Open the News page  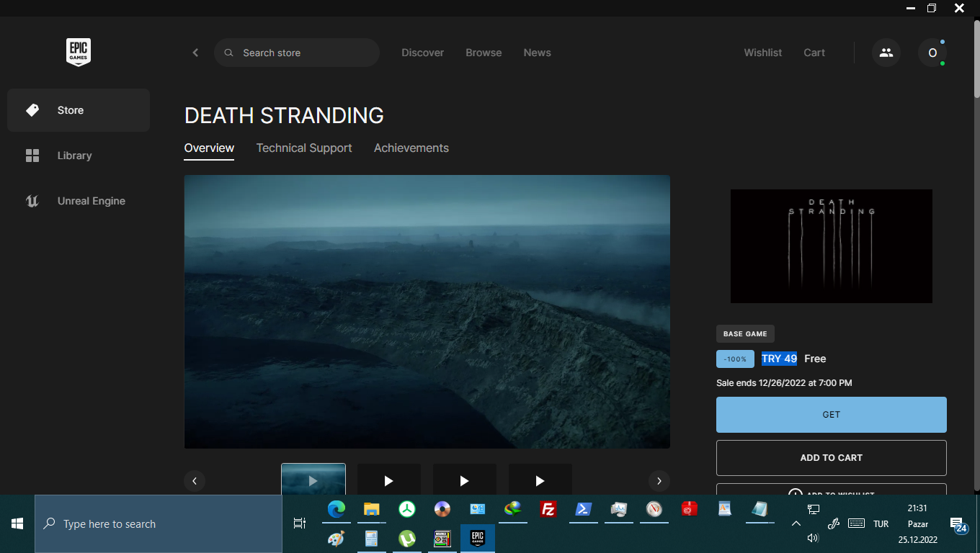[x=538, y=53]
